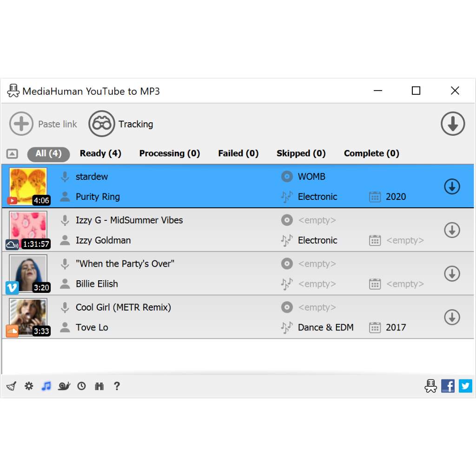Switch to the Ready (4) tab

(x=100, y=153)
